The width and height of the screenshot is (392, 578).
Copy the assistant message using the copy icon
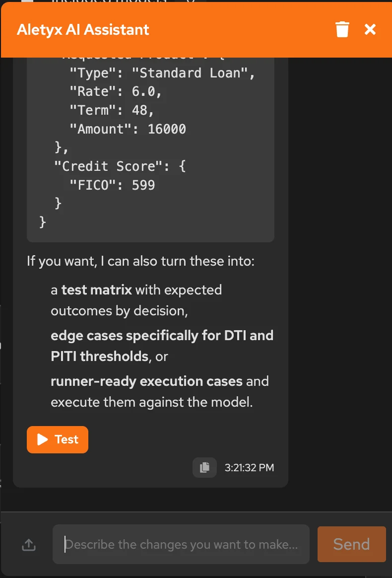click(204, 467)
